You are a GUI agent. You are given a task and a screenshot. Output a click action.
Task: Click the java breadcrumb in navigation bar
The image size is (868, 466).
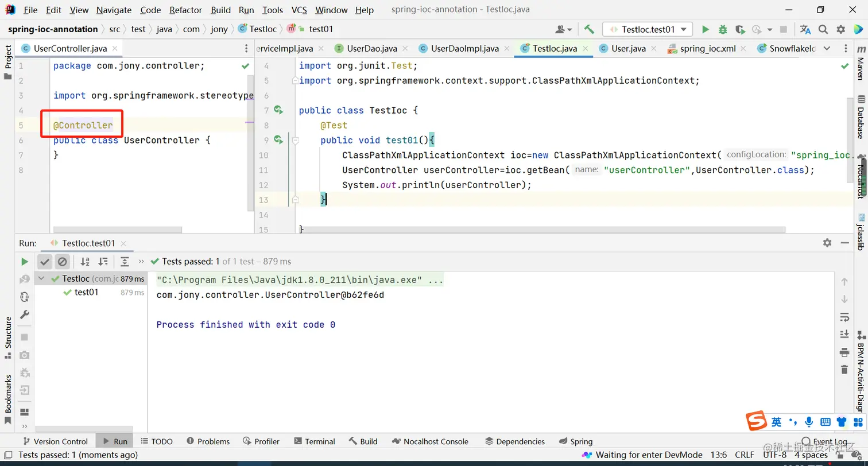164,29
